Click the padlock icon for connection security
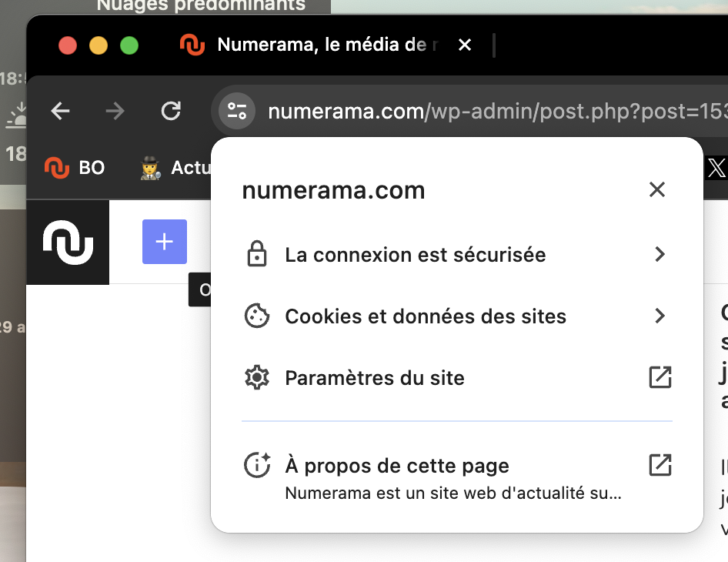Viewport: 728px width, 562px height. click(257, 253)
